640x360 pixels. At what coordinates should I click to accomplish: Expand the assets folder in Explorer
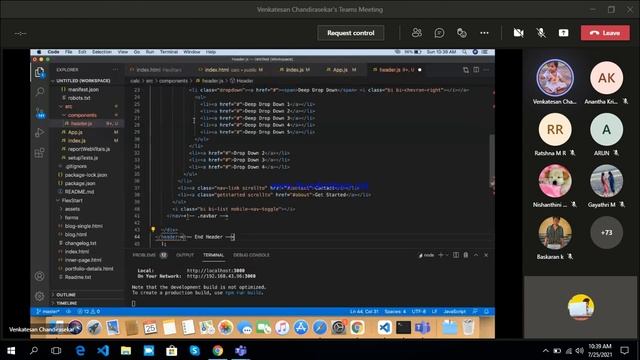(x=72, y=209)
